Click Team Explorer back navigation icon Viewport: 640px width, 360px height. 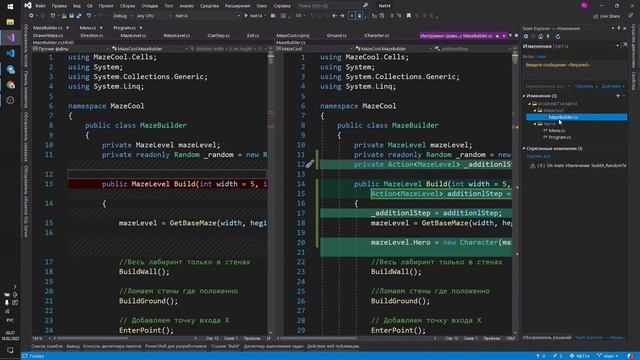[526, 36]
